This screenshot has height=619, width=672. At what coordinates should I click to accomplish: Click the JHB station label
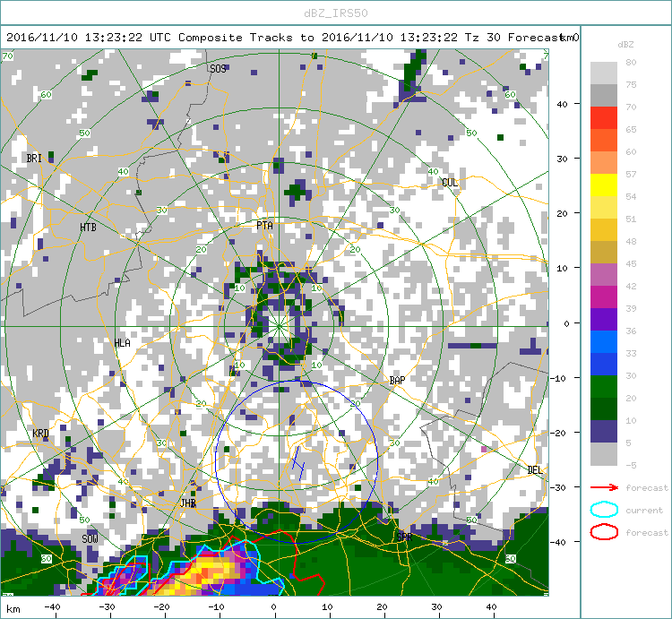[188, 503]
